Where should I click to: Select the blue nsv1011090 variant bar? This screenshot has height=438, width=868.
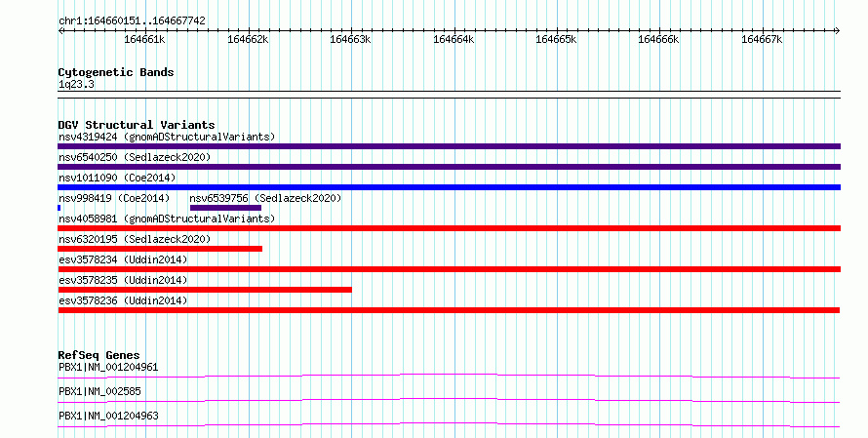[x=449, y=187]
